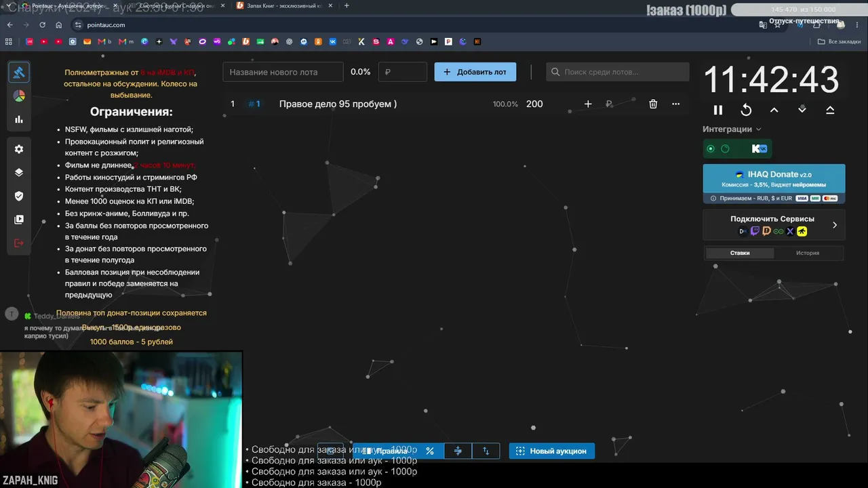Click the timer display 11:42:43
Image resolution: width=868 pixels, height=488 pixels.
[x=771, y=80]
